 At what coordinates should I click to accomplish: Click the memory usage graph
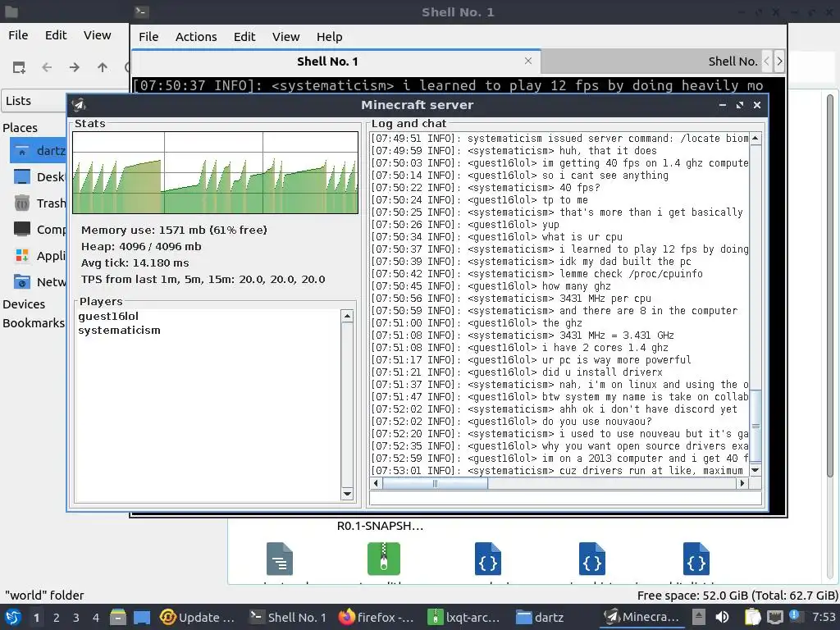(x=216, y=173)
